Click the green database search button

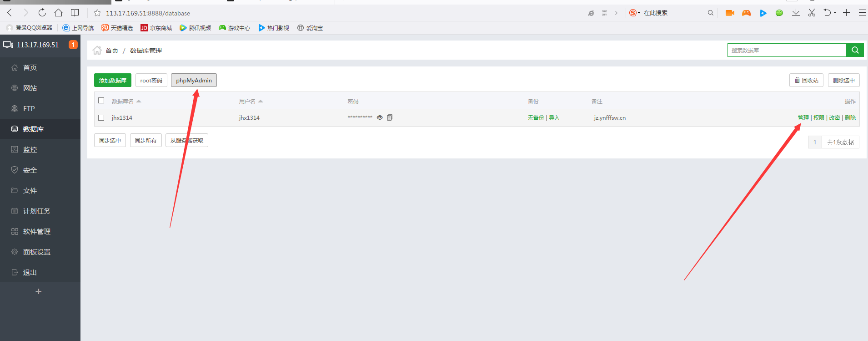click(x=855, y=50)
